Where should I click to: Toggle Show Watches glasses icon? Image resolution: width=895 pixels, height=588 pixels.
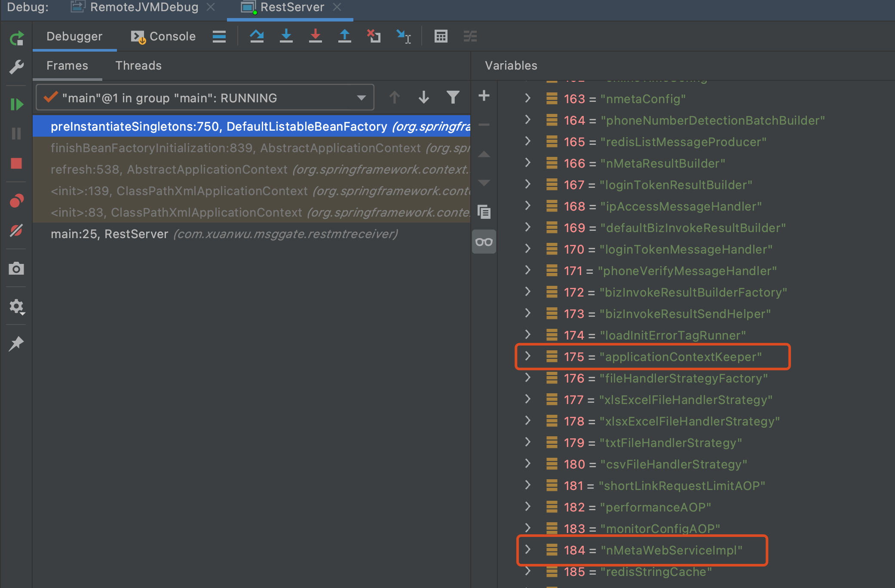tap(484, 242)
